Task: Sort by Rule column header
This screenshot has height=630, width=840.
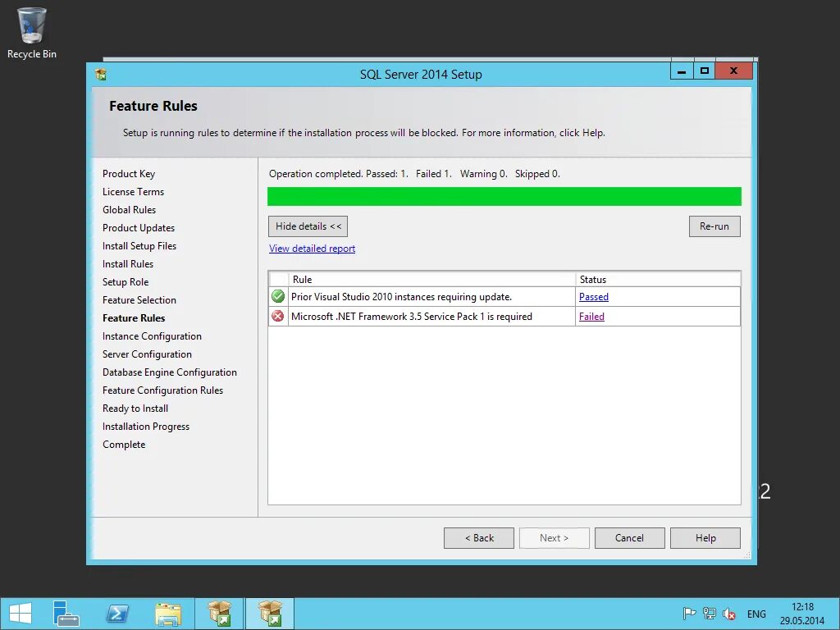Action: tap(431, 280)
